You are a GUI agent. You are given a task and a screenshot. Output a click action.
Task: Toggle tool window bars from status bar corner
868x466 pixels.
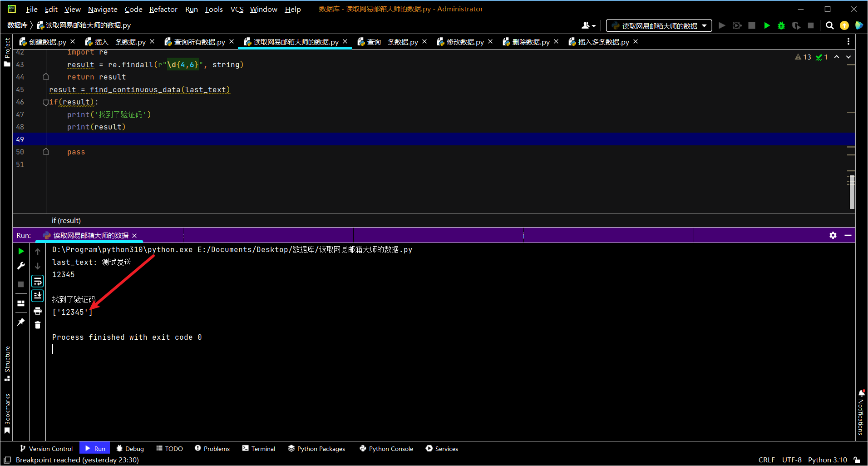click(7, 460)
